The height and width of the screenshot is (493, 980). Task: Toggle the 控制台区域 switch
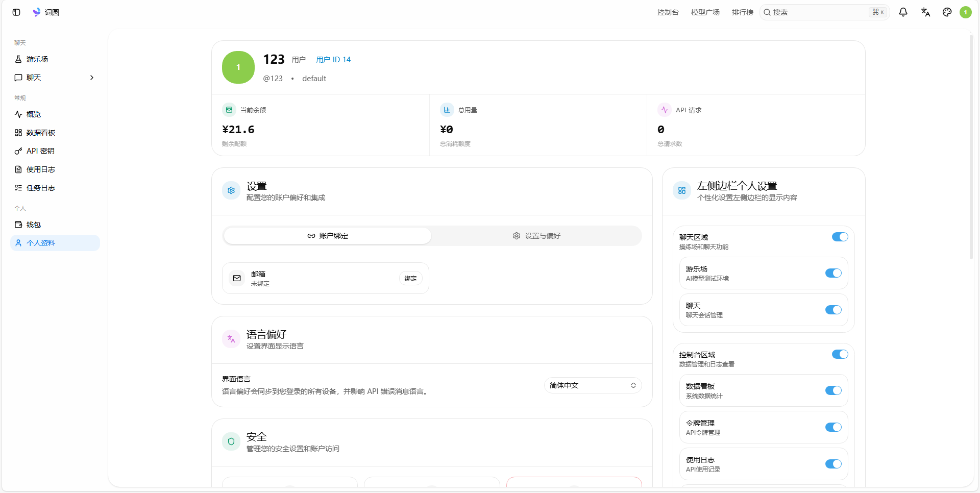point(840,354)
